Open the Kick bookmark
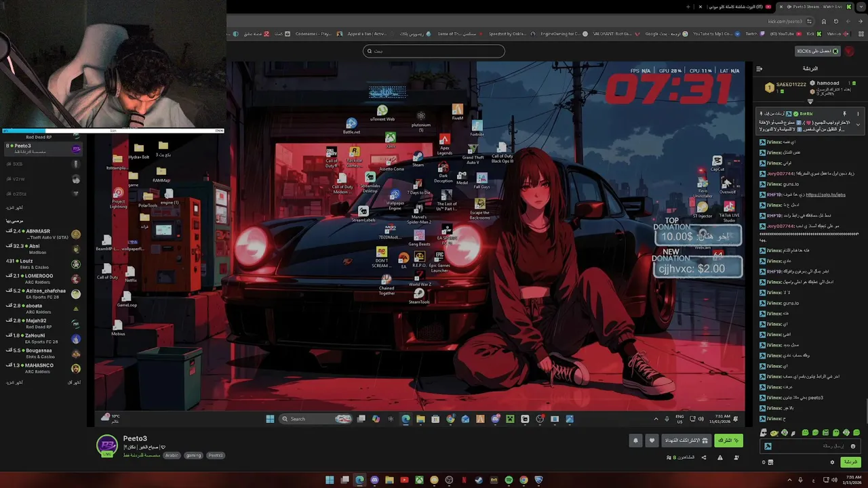 point(814,34)
